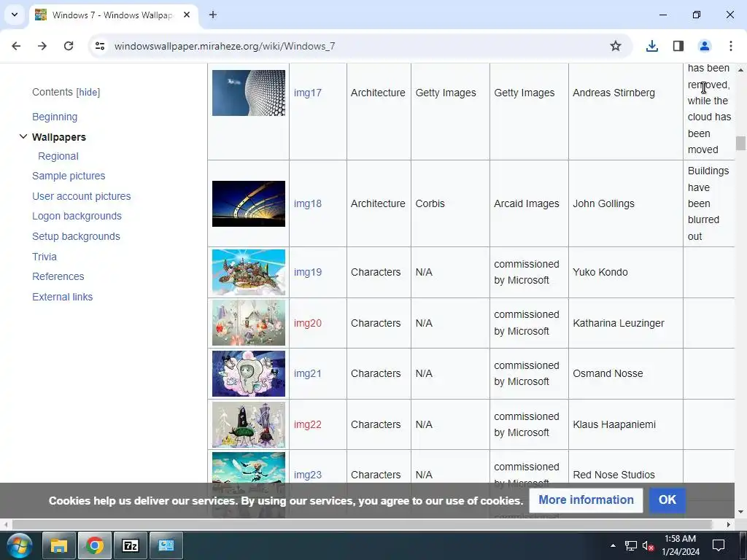
Task: Jump to User account pictures section
Action: [82, 196]
